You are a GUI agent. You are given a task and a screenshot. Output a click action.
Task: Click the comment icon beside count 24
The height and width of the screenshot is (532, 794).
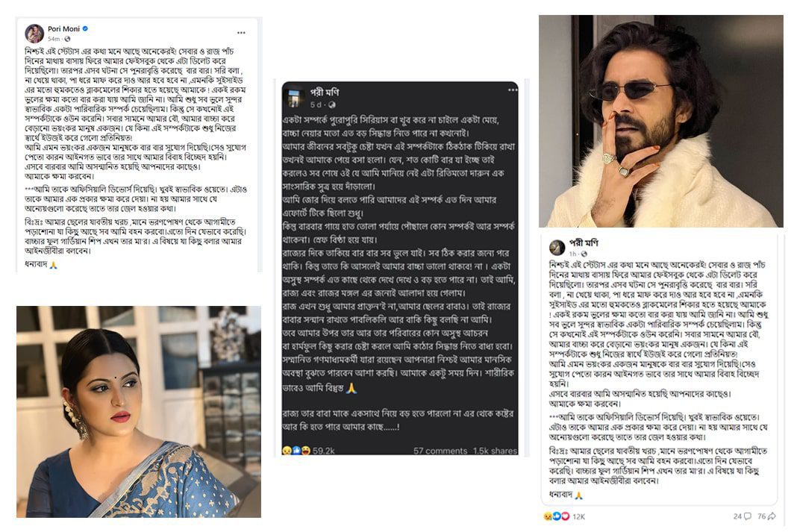[747, 516]
